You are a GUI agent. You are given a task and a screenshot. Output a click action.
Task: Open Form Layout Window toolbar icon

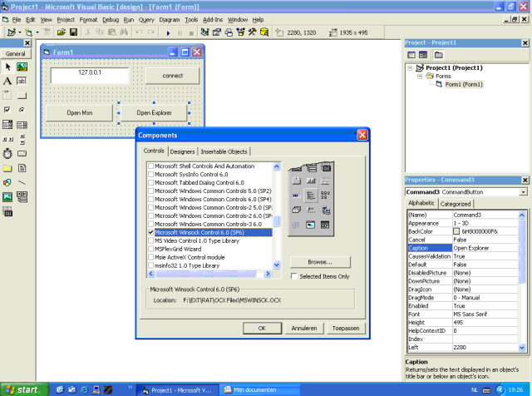(x=229, y=32)
